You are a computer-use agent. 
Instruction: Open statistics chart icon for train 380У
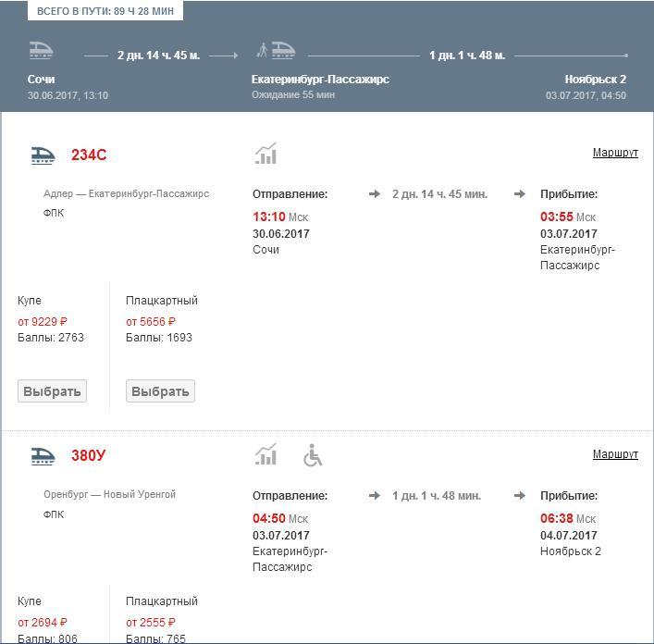point(266,454)
